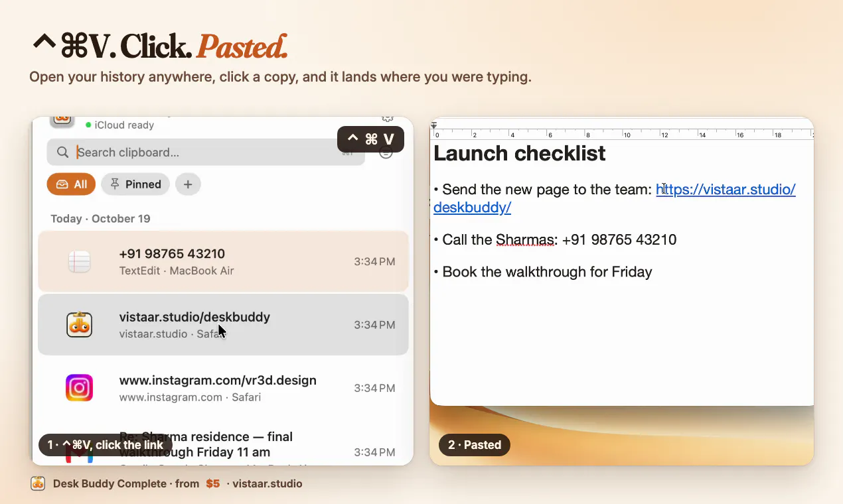843x504 pixels.
Task: Click the "iCloud ready" status text
Action: [x=124, y=125]
